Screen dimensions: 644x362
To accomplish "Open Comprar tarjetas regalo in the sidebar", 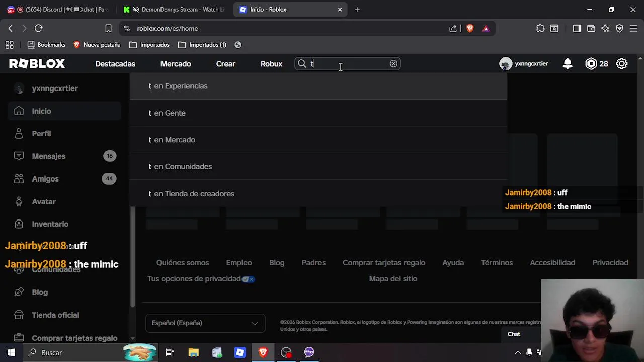I will (74, 338).
